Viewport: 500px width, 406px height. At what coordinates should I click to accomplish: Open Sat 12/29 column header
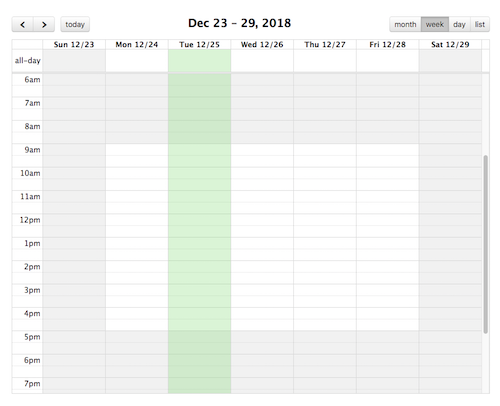(450, 45)
